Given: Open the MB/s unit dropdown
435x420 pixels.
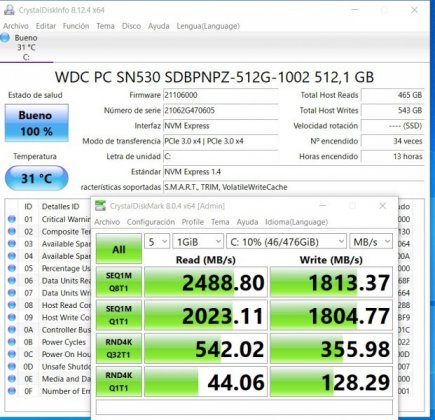Looking at the screenshot, I should pyautogui.click(x=371, y=242).
